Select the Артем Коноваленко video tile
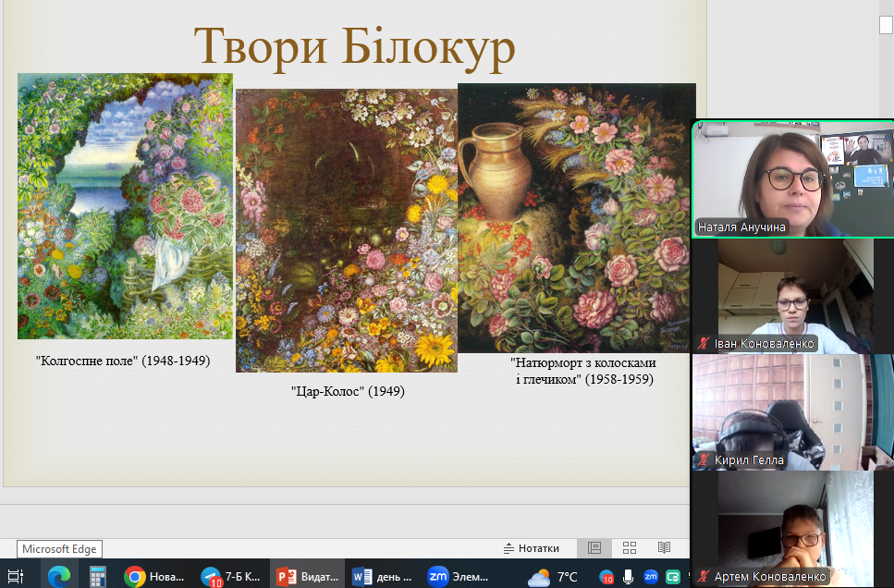Image resolution: width=894 pixels, height=588 pixels. (x=793, y=529)
